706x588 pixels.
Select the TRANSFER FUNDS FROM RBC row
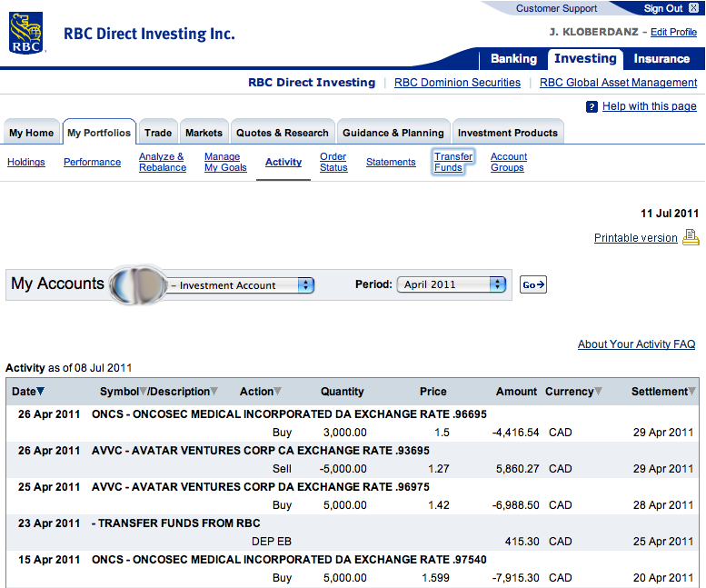point(353,533)
